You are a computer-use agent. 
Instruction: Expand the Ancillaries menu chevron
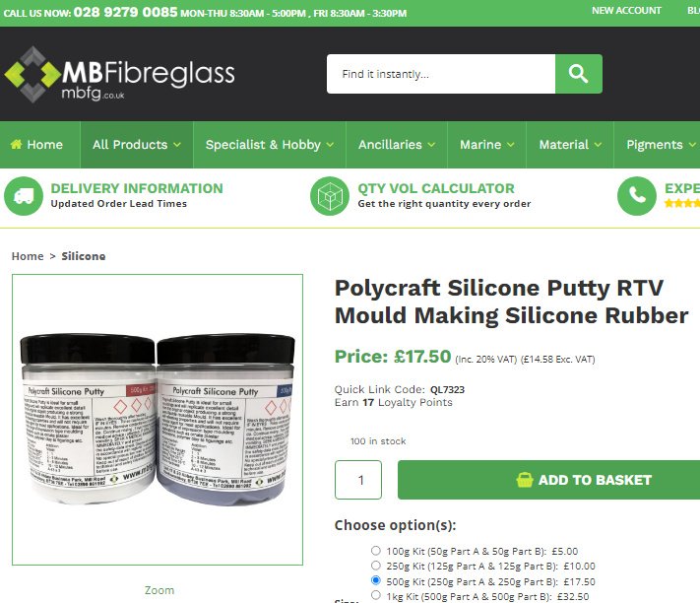tap(431, 145)
